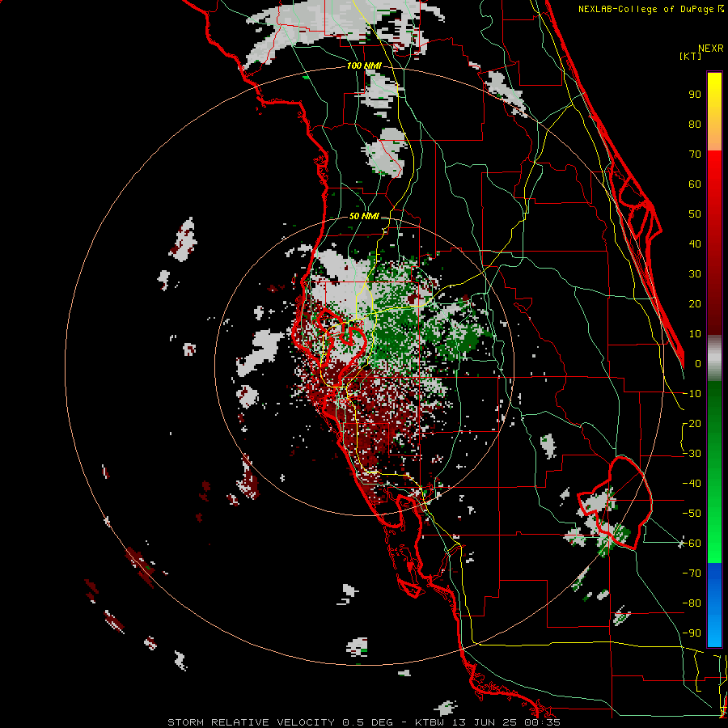Viewport: 728px width, 728px height.
Task: Click the positive 50 value on velocity scale
Action: pyautogui.click(x=695, y=214)
